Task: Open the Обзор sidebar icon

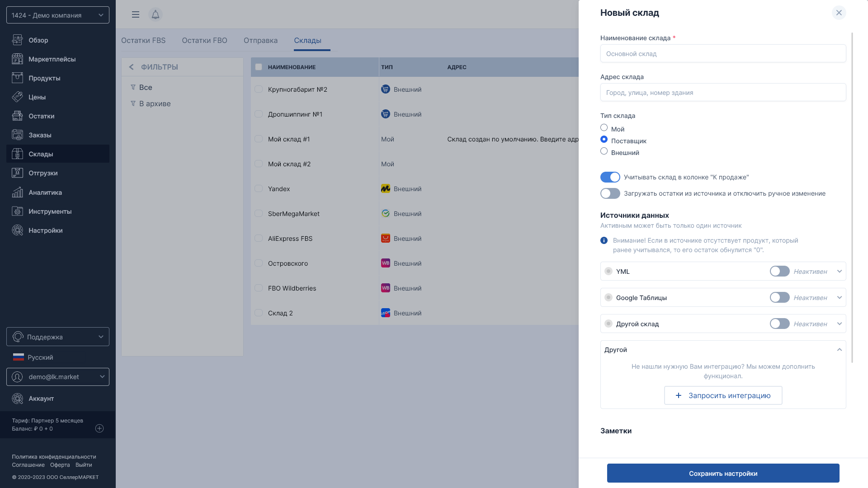Action: click(17, 40)
